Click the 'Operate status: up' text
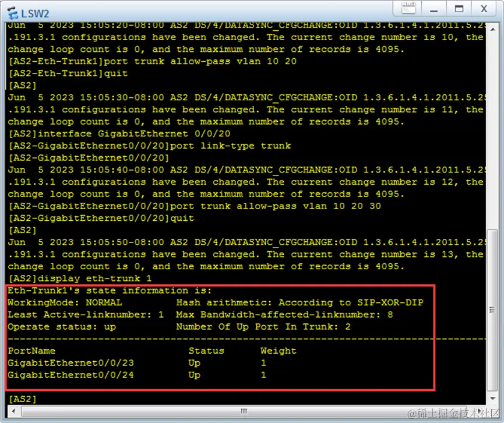The width and height of the screenshot is (504, 423). [x=62, y=327]
